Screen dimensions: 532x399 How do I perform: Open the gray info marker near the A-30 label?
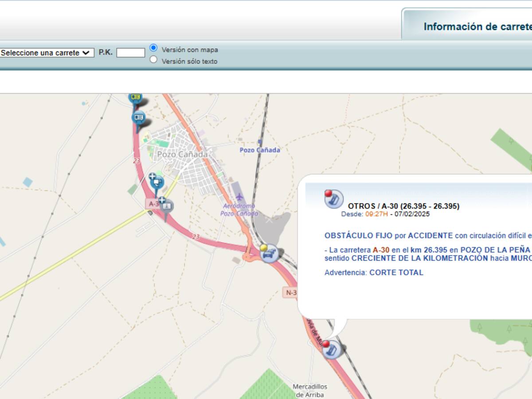coord(166,206)
